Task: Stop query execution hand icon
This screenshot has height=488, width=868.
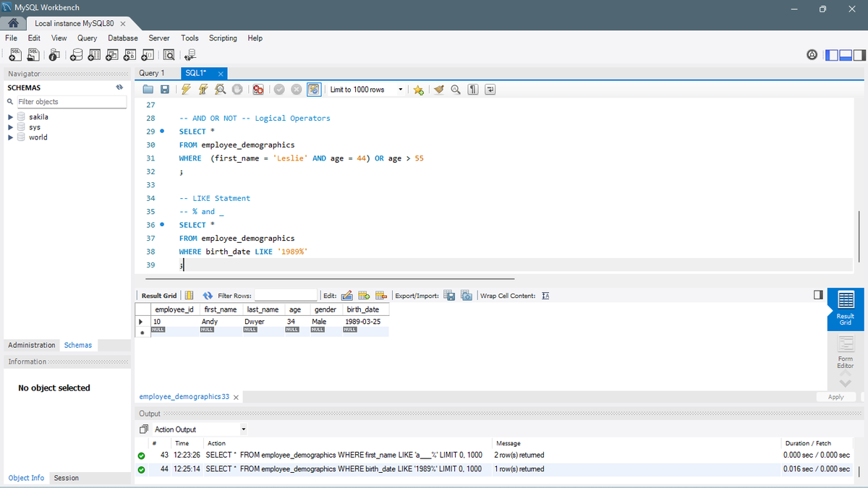Action: (x=236, y=90)
